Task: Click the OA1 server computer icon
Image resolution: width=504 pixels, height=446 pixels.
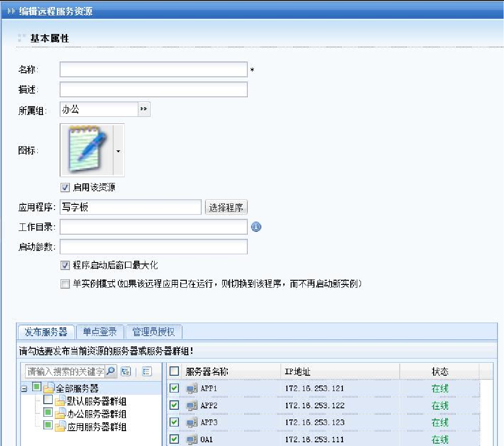Action: 191,439
